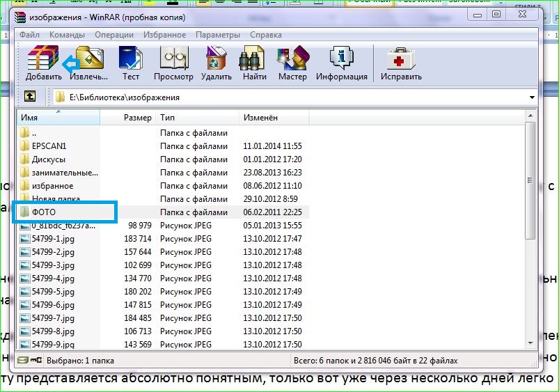Click date 05.01.2013 15:55 cell

point(272,226)
